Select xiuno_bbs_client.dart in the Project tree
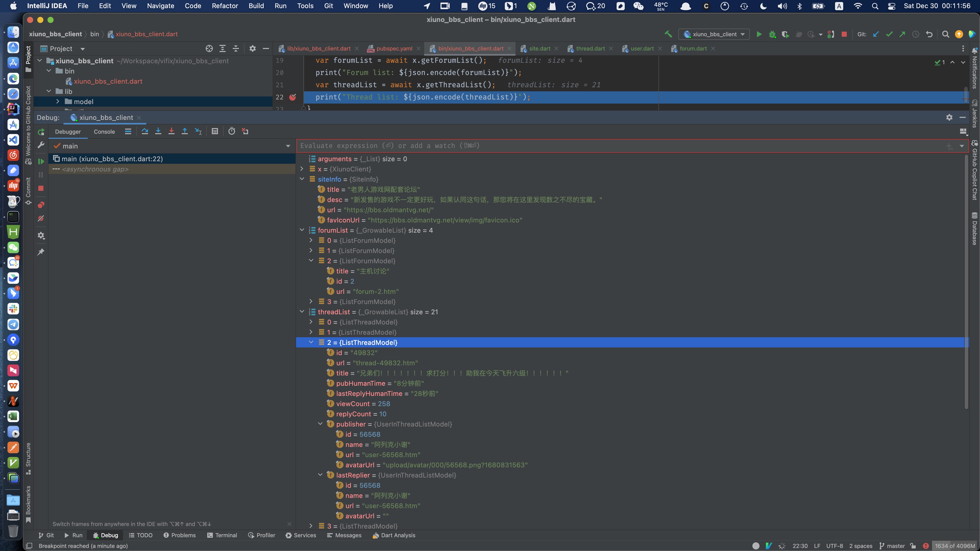Viewport: 980px width, 551px height. point(108,81)
